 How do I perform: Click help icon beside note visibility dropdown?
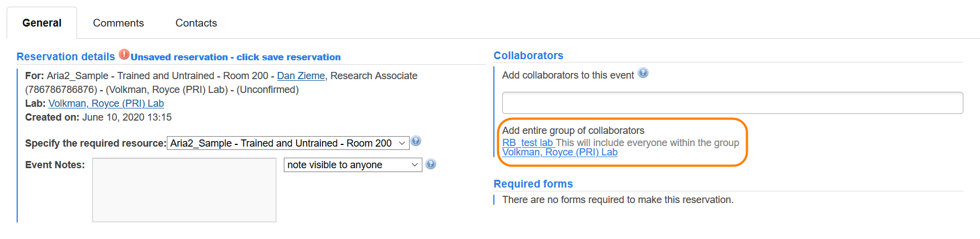point(431,164)
